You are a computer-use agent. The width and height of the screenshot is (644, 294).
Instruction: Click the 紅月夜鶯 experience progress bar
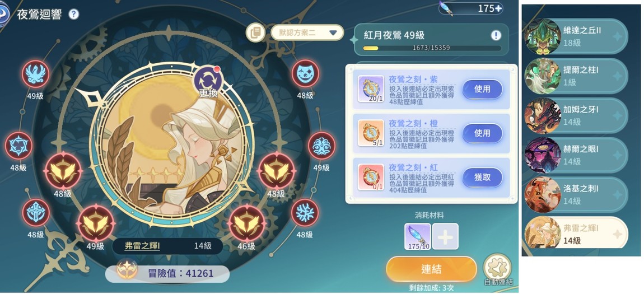coord(432,48)
